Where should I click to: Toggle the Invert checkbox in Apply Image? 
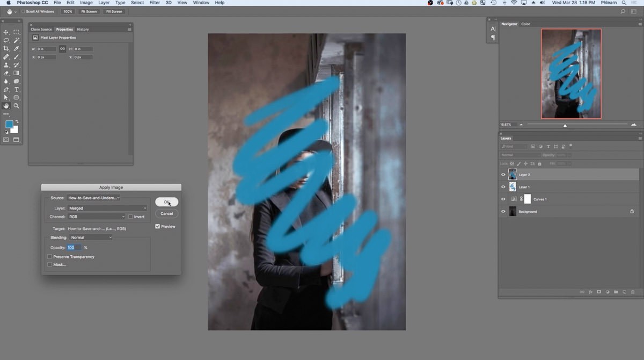(x=130, y=217)
